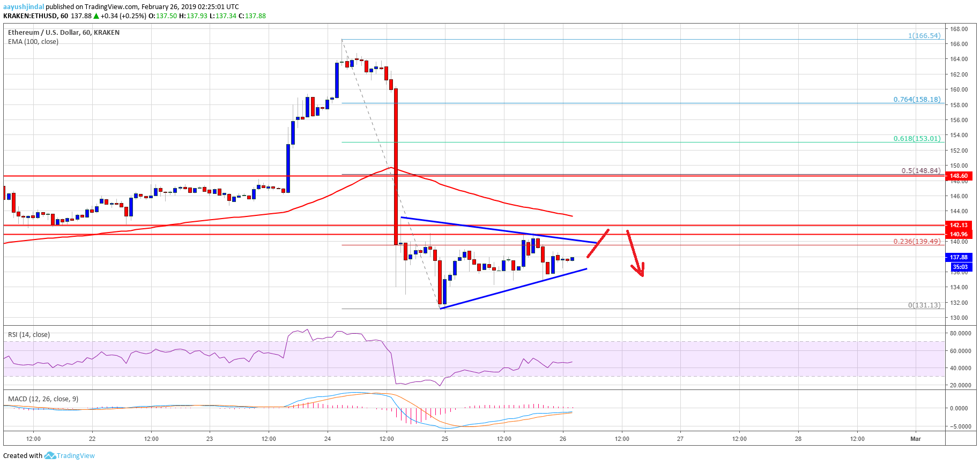Click the '28' date axis label
This screenshot has width=980, height=465.
click(798, 439)
